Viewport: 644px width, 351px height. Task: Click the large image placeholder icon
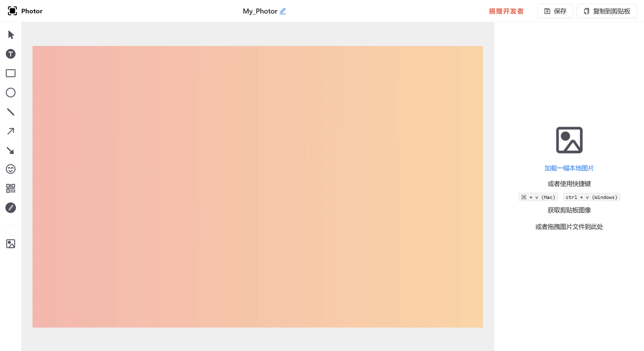coord(569,140)
